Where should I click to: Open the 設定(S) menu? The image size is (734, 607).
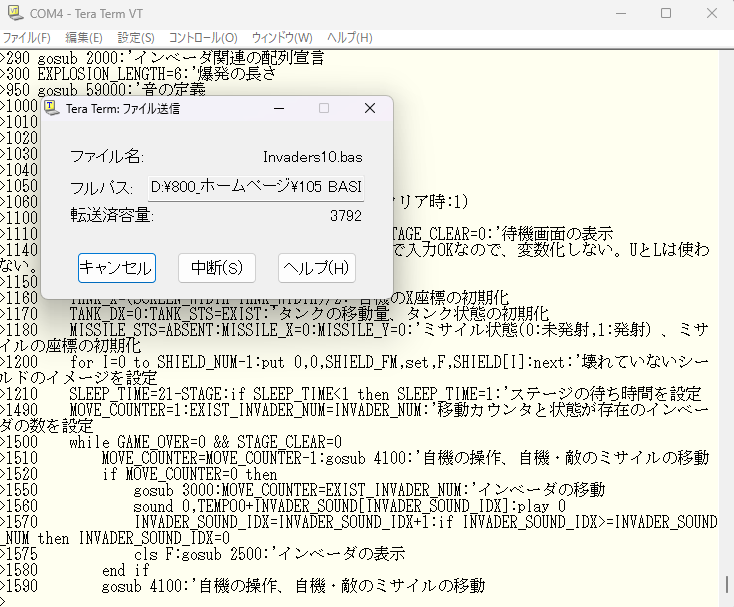click(137, 37)
